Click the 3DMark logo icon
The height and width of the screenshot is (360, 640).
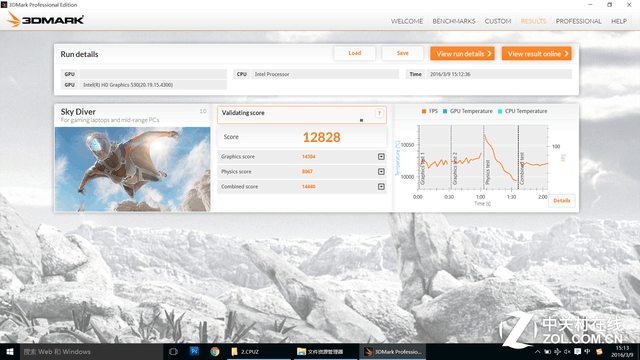coord(13,19)
